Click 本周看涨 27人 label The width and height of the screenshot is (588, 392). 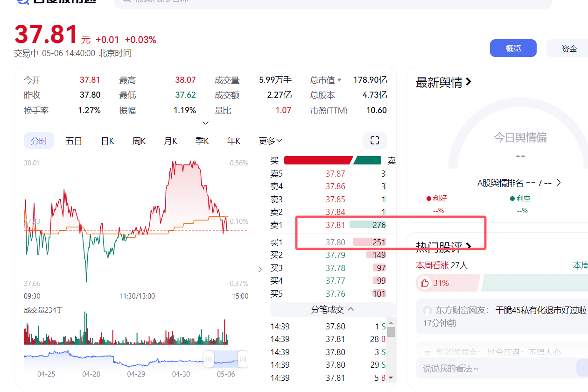pyautogui.click(x=441, y=265)
